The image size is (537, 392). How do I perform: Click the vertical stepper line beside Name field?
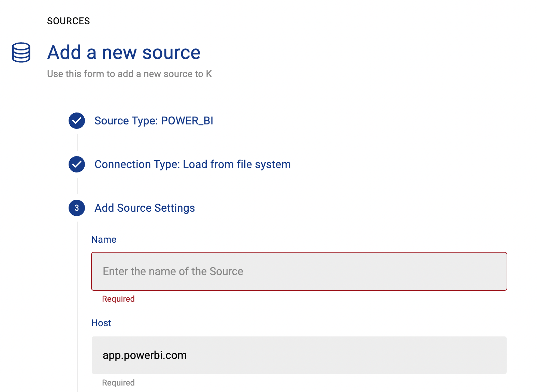tap(77, 271)
